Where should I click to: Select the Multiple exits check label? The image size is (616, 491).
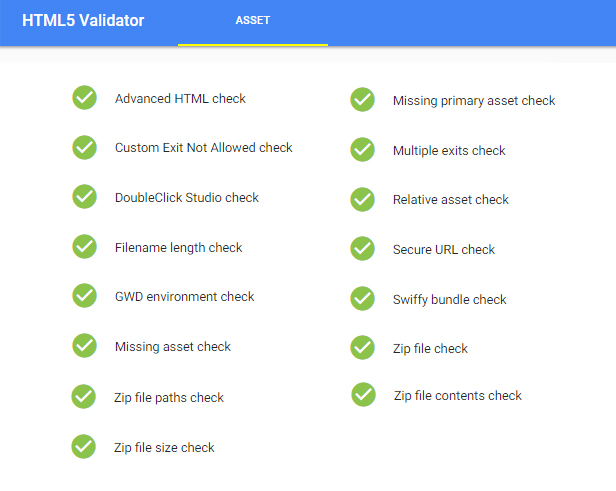point(449,151)
